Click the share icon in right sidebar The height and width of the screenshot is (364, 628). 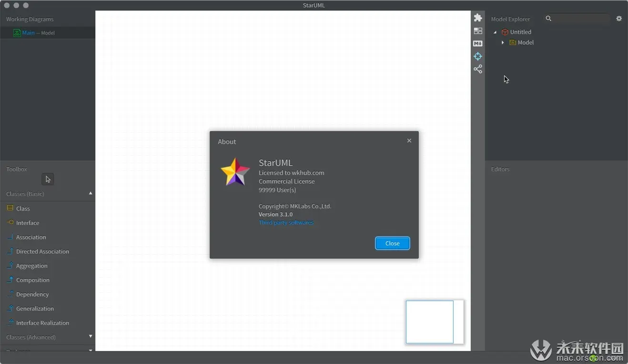478,69
